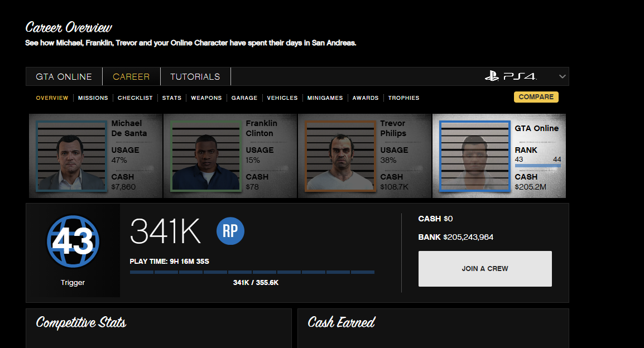Click Michael's usage value 47%
This screenshot has height=348, width=644.
pyautogui.click(x=119, y=160)
